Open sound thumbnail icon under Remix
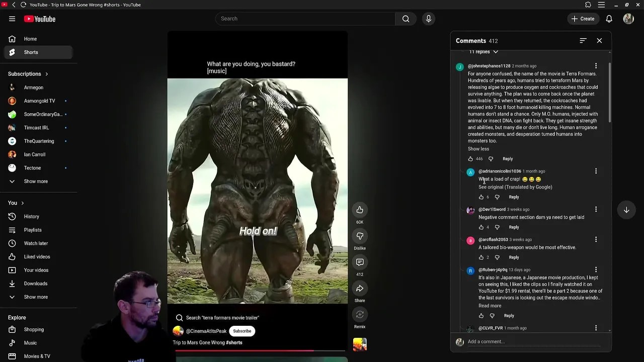Viewport: 644px width, 362px height. coord(360,344)
